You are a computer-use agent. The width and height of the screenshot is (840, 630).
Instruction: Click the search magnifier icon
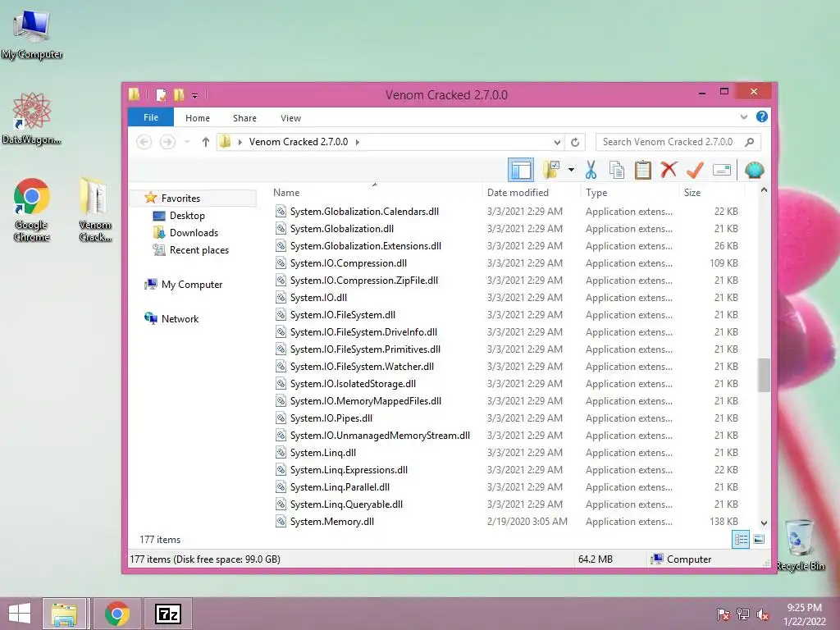[x=750, y=142]
